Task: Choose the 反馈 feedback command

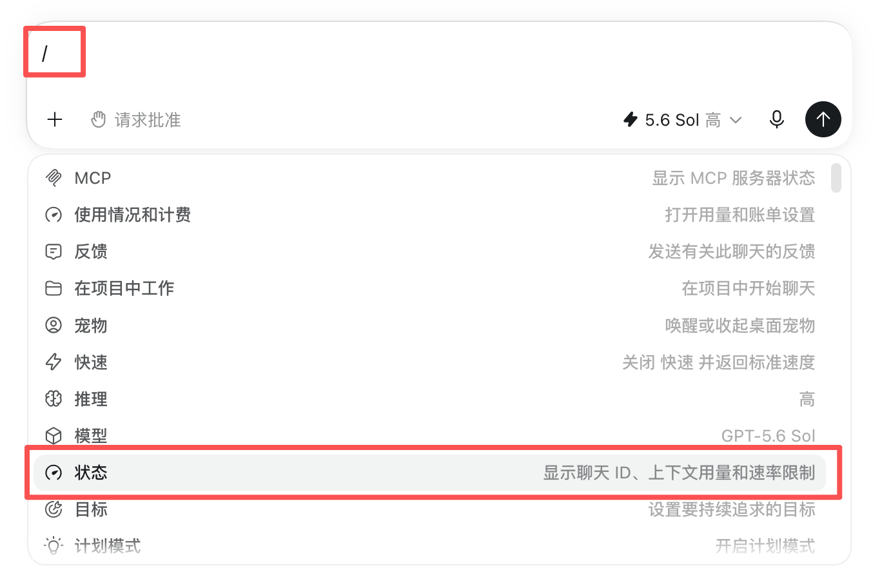Action: pos(430,251)
